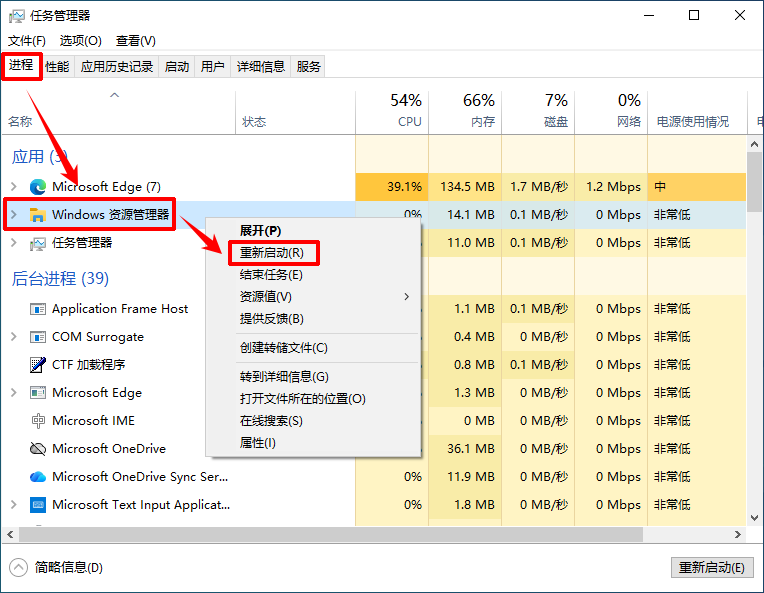
Task: Choose 转到详细信息(G) in the context menu
Action: point(313,377)
